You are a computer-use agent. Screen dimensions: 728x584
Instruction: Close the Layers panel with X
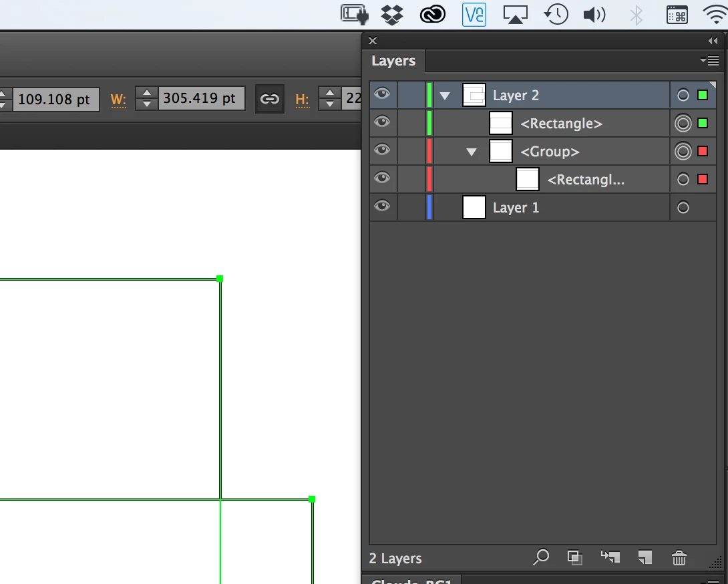[373, 41]
